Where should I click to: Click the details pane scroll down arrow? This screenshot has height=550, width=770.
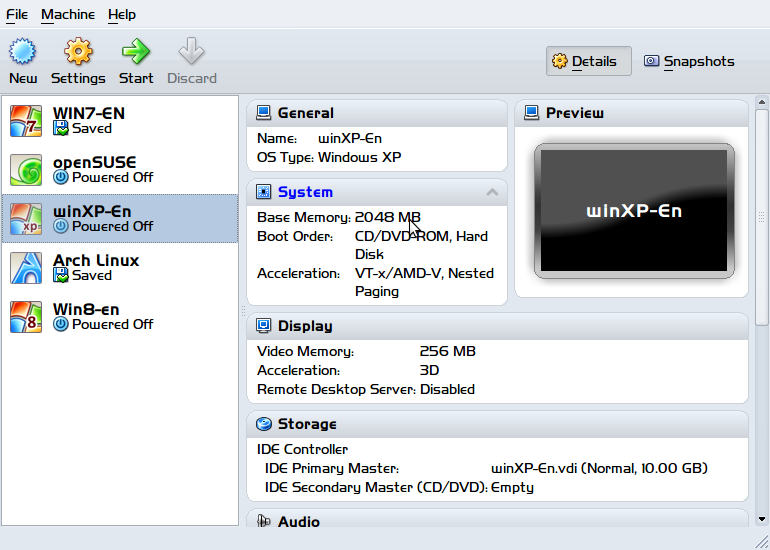pyautogui.click(x=762, y=519)
